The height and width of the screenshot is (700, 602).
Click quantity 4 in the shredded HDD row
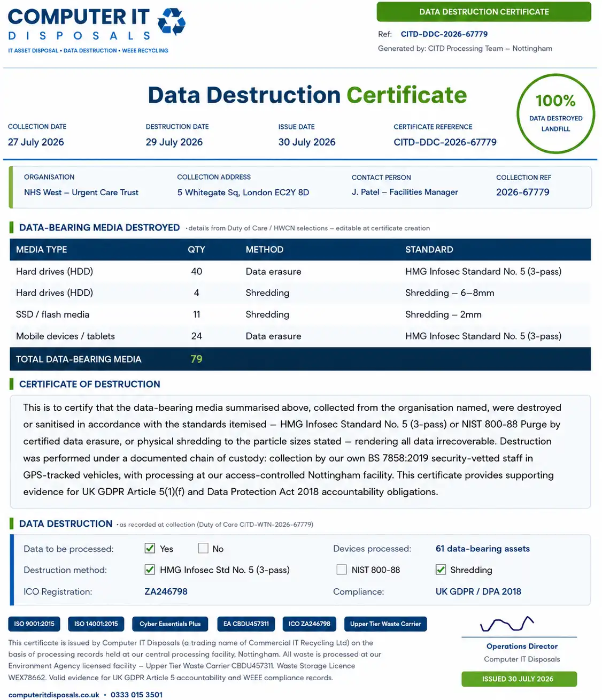tap(197, 293)
